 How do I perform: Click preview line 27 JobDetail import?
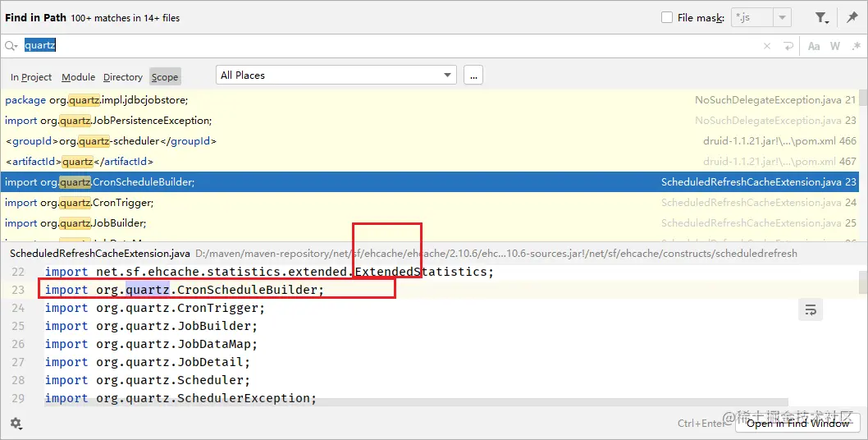148,362
